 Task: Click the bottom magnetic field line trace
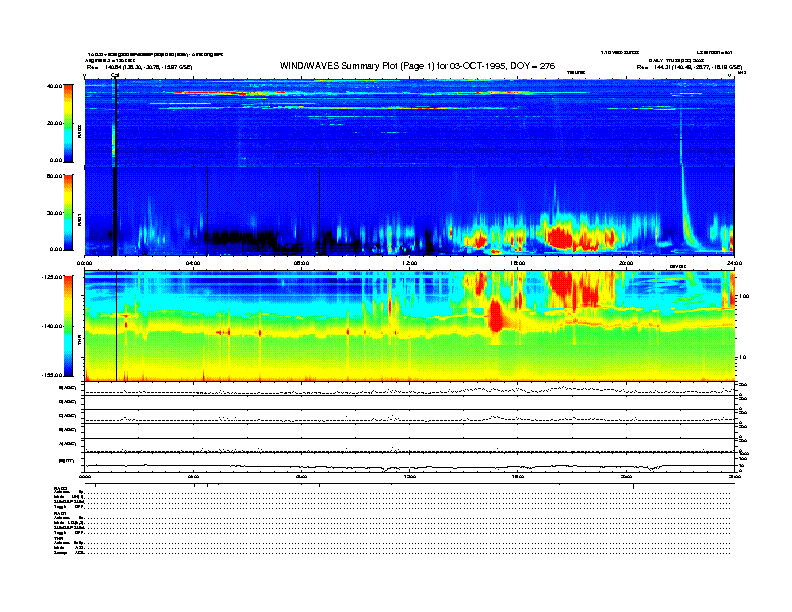click(x=409, y=466)
